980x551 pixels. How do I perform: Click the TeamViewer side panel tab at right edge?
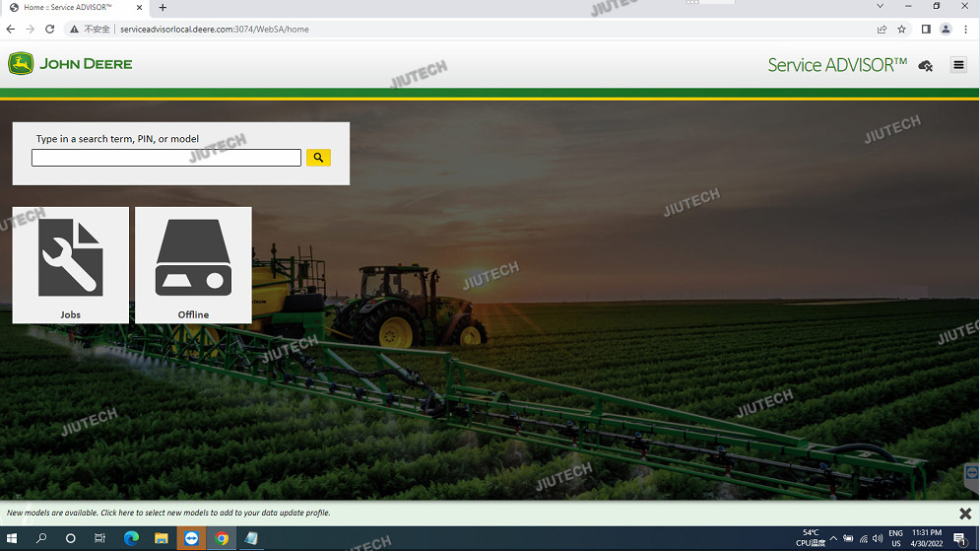pos(972,476)
